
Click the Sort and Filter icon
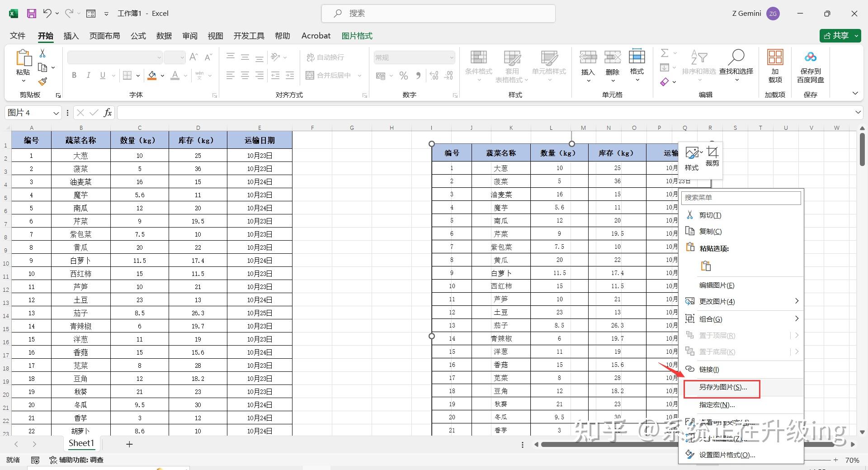(699, 57)
